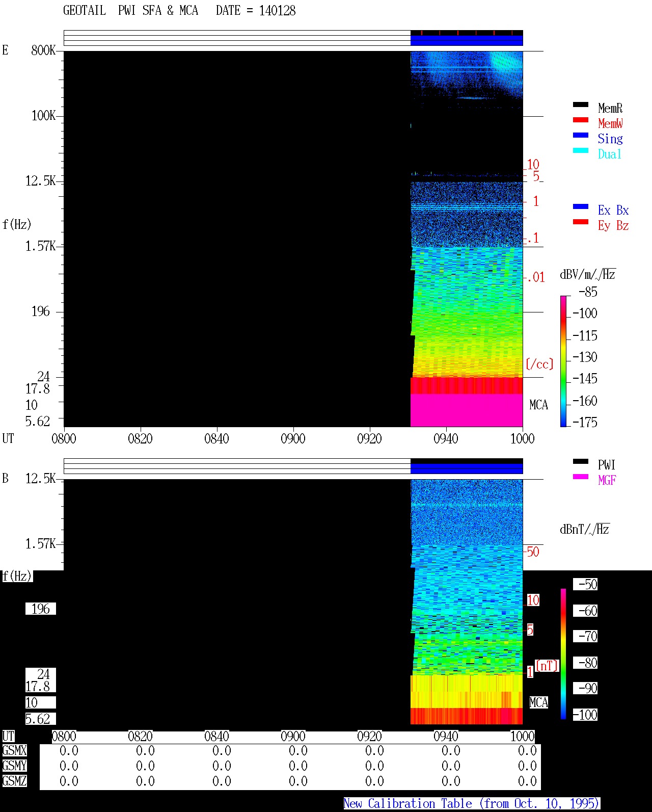652x812 pixels.
Task: Click the red [/cc] density unit label
Action: [x=539, y=364]
